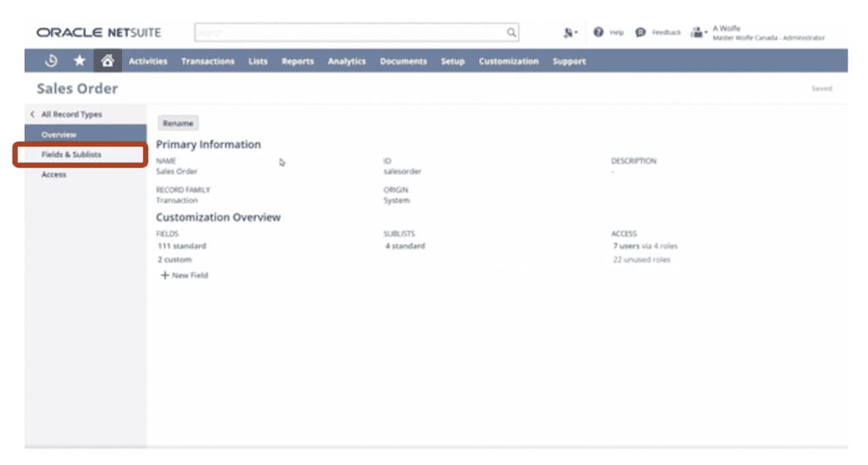Click the 4 standard sublists link

coord(405,245)
